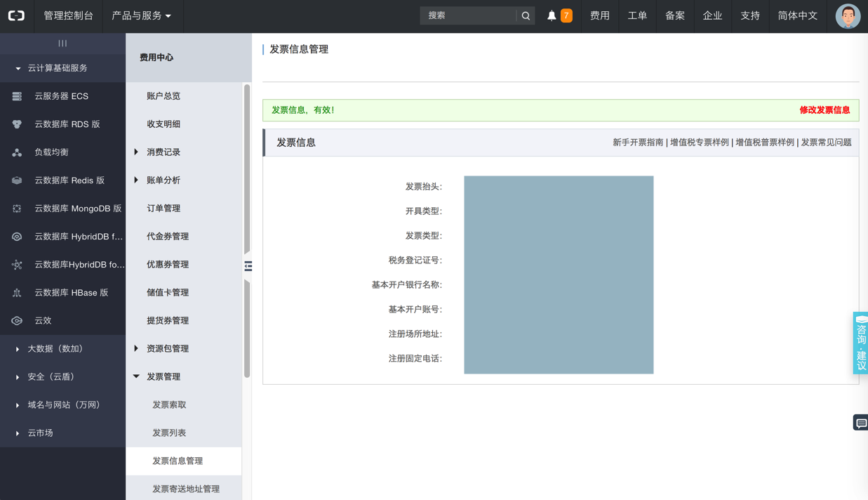Open the 备案 top menu

coord(675,15)
